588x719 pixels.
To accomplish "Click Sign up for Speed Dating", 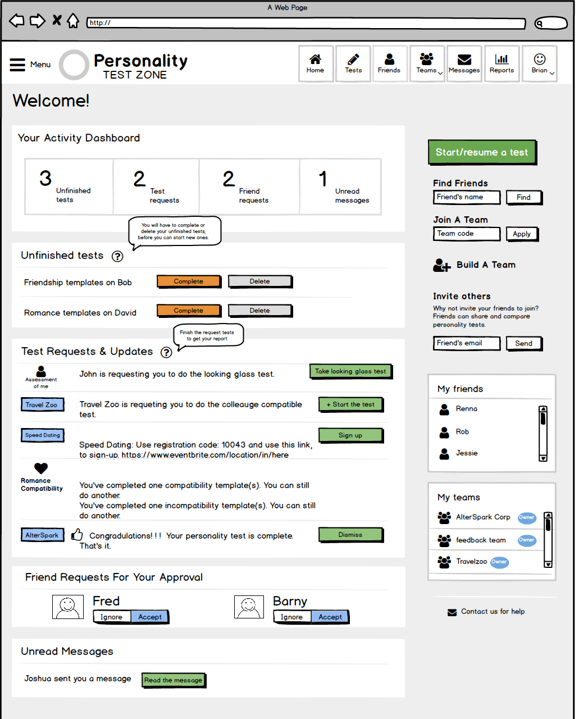I will 350,435.
